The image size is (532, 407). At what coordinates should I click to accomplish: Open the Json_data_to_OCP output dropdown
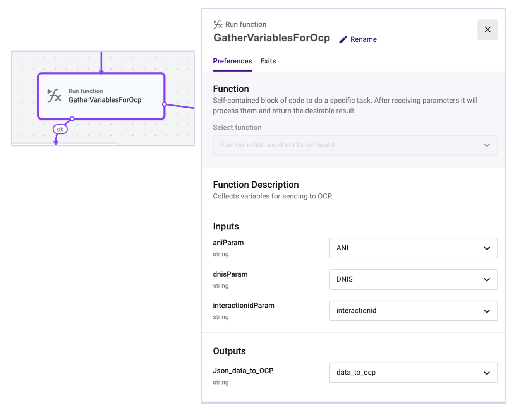[x=413, y=373]
